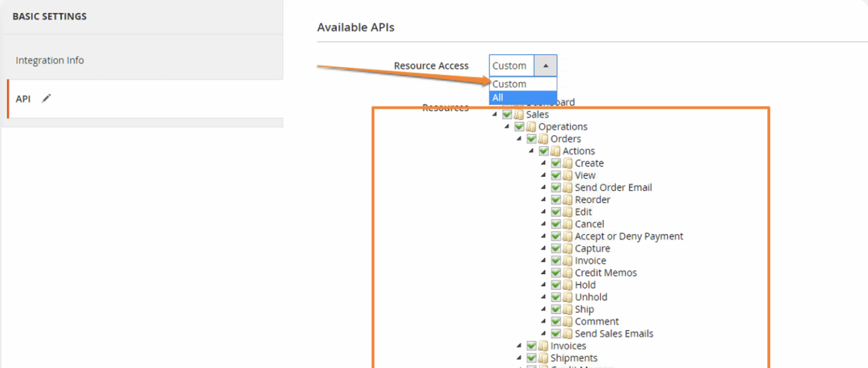
Task: Click the folder icon next to Shipments
Action: (543, 358)
